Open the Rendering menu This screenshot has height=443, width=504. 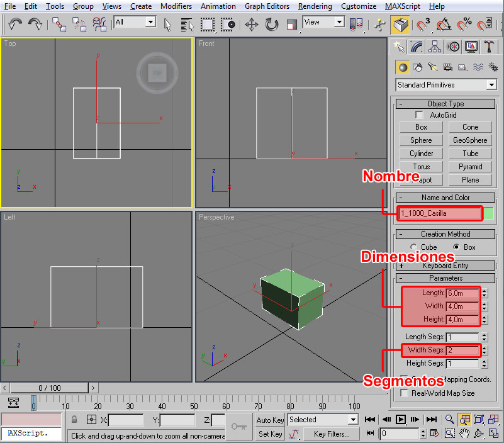(315, 6)
